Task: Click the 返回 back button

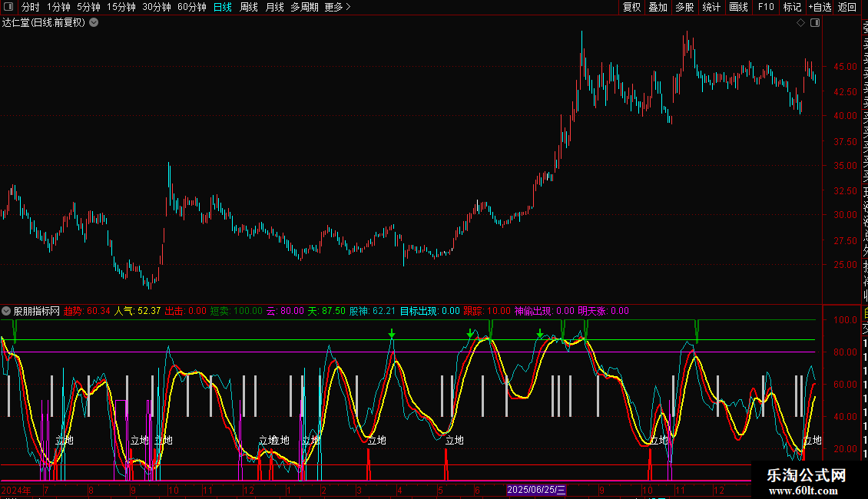Action: (847, 7)
